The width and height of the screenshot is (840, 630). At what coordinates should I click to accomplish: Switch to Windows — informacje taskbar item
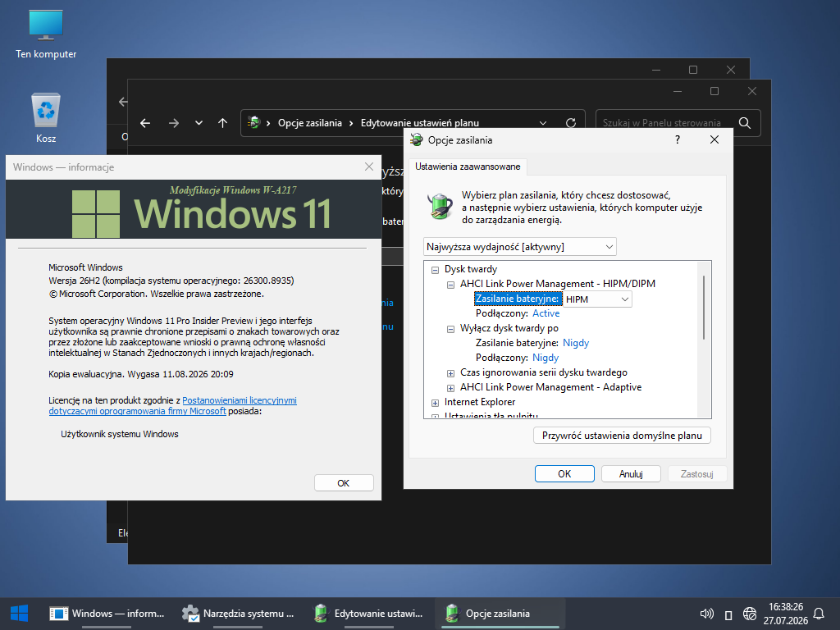point(107,614)
